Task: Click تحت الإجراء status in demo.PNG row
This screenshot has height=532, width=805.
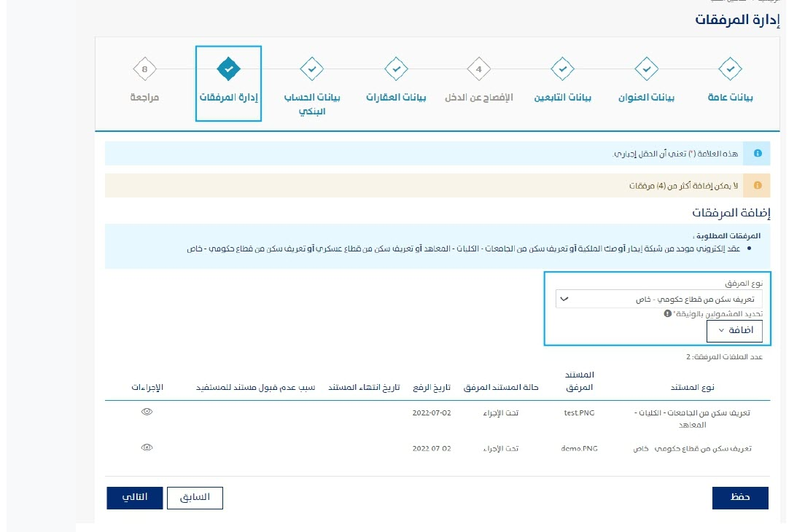Action: 500,448
